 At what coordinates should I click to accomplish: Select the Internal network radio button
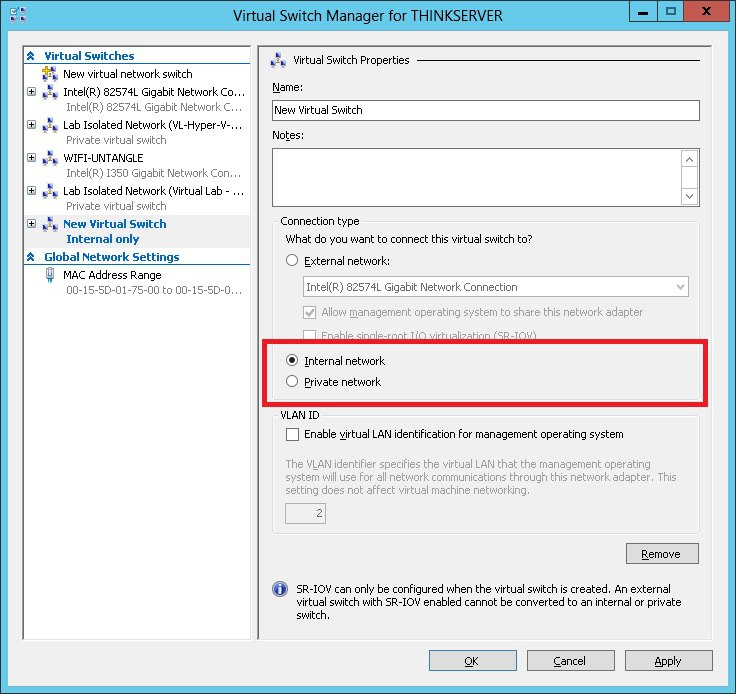click(292, 360)
